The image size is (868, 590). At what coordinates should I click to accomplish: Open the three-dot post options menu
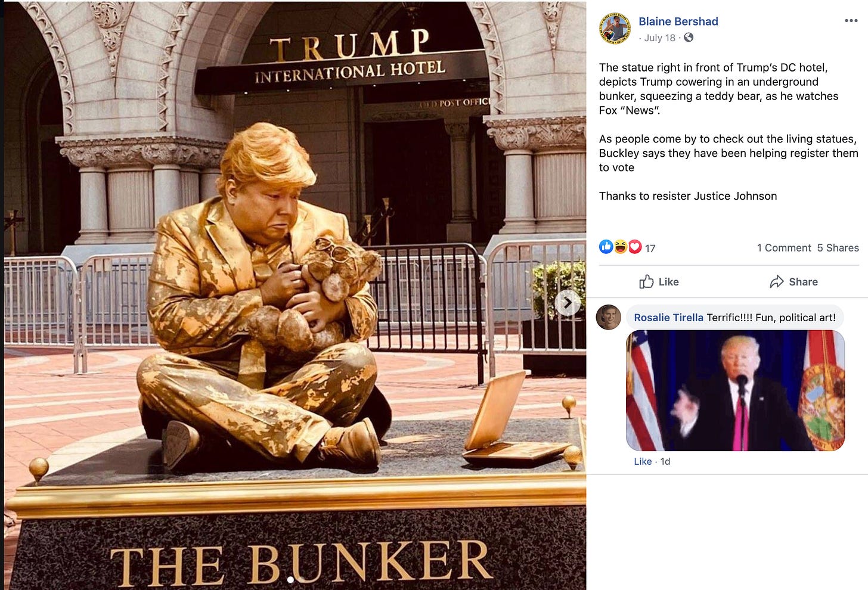click(x=851, y=21)
